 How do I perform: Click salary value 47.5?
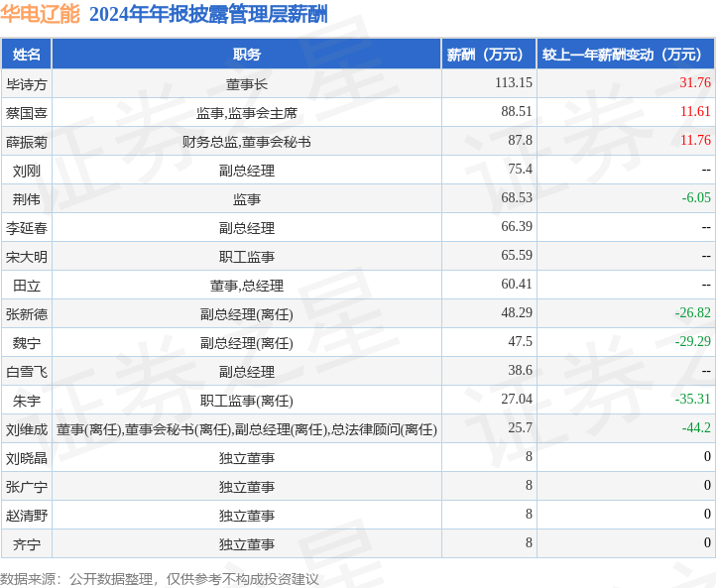pos(520,341)
